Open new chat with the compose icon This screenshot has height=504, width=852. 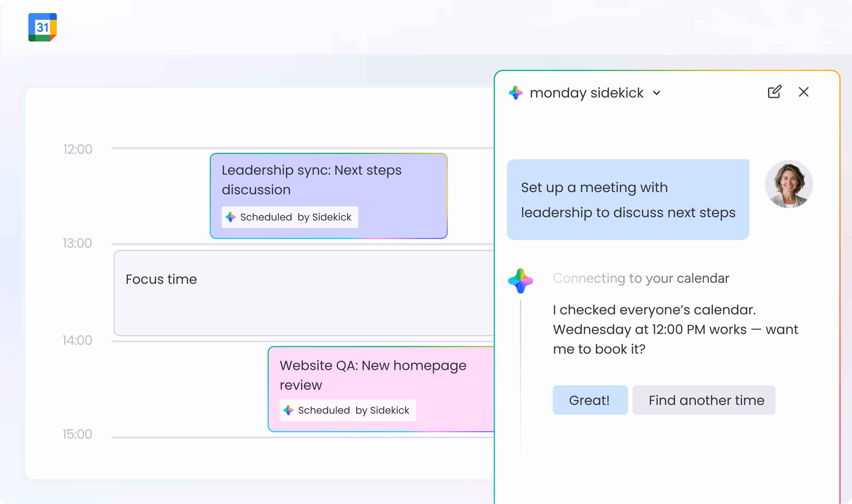pyautogui.click(x=774, y=92)
